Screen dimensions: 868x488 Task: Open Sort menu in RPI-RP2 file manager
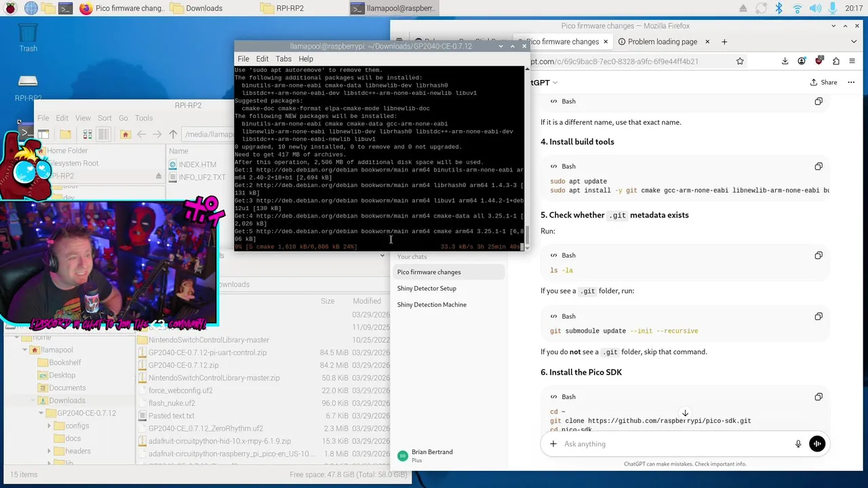(x=104, y=118)
